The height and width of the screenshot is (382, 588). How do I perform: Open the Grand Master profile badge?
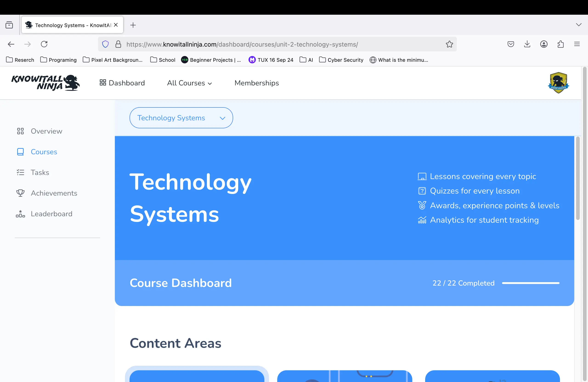(x=559, y=82)
